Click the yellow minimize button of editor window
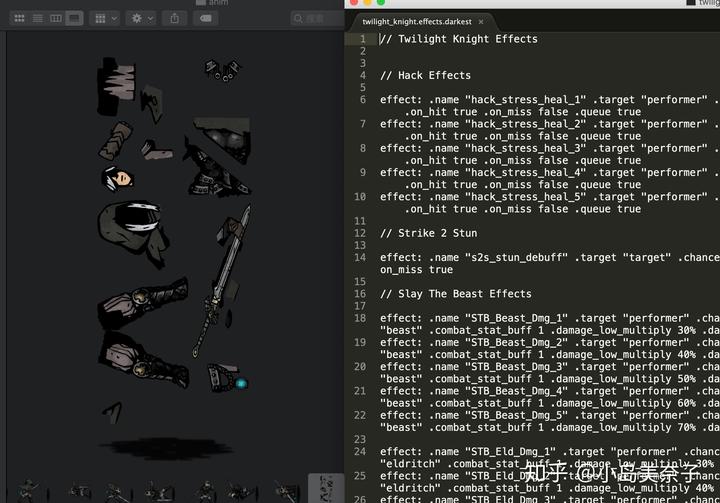The height and width of the screenshot is (503, 720). point(366,3)
